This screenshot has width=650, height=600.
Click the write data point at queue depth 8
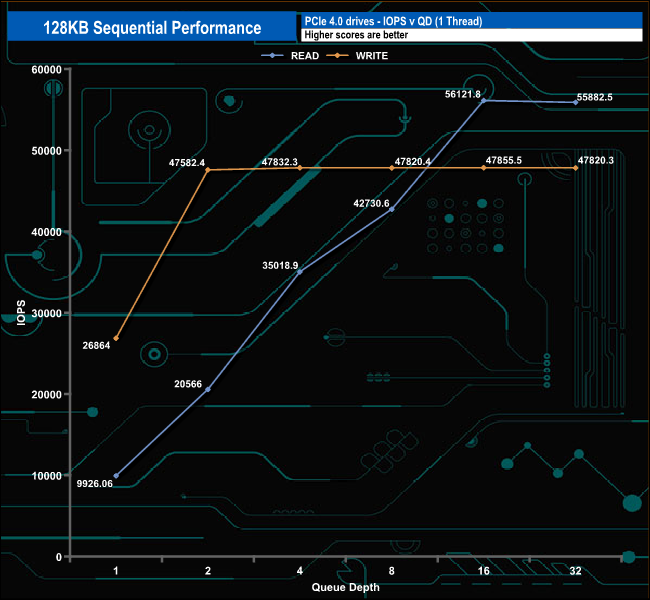click(392, 168)
